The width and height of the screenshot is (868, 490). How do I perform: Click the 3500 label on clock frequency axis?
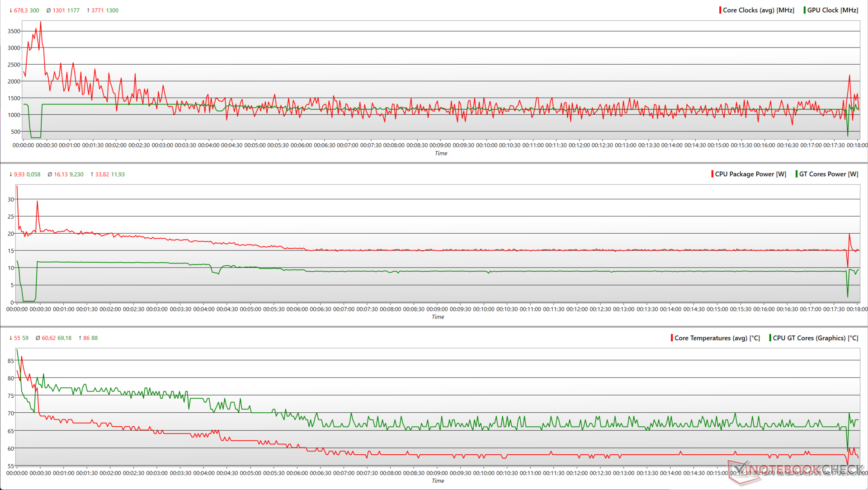(x=14, y=31)
